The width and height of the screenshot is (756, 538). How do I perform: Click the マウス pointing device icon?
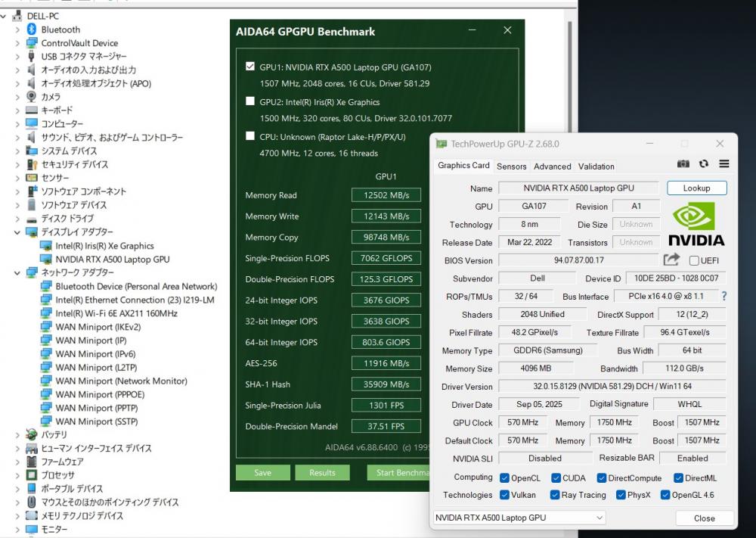(x=31, y=502)
